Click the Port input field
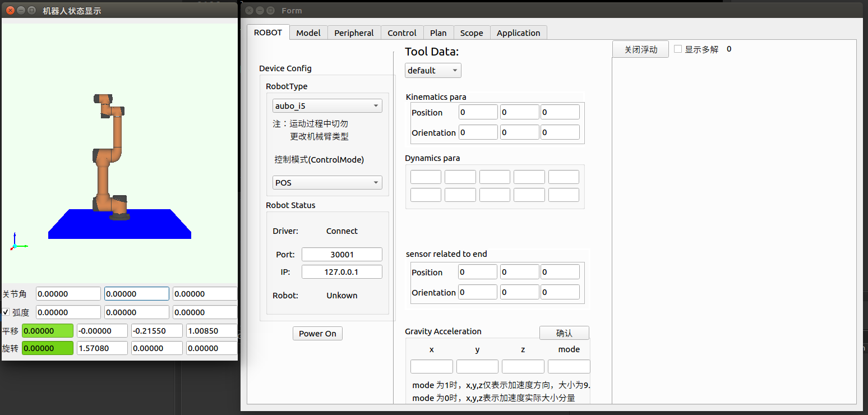868x415 pixels. tap(342, 255)
